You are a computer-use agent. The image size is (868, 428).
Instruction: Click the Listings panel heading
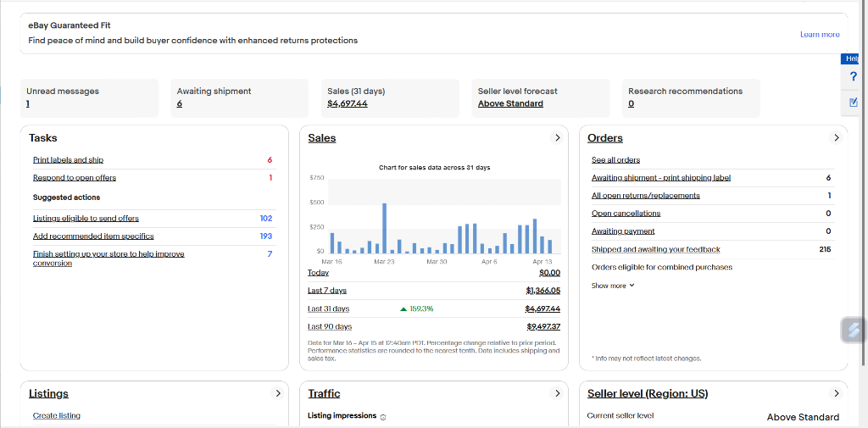48,393
